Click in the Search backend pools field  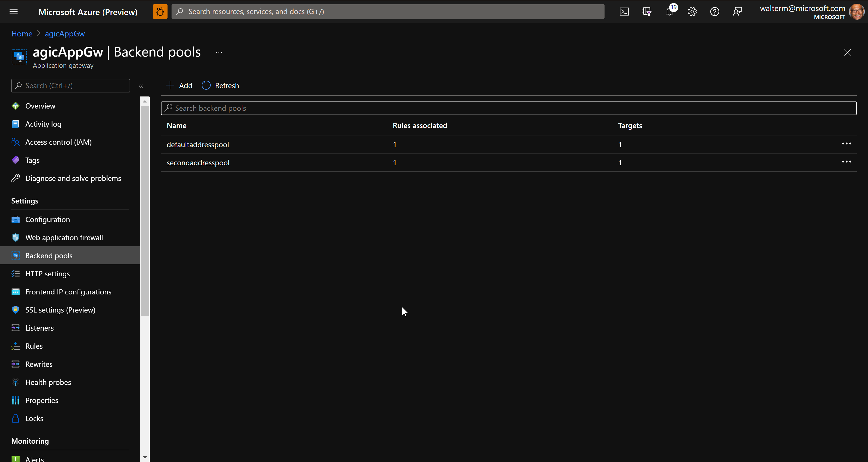point(508,108)
